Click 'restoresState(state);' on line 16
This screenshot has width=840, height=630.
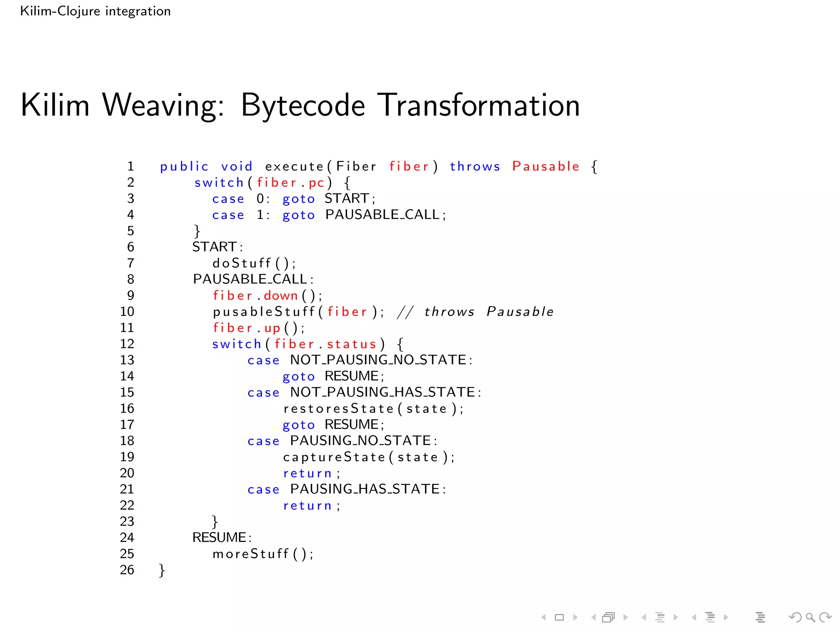click(x=373, y=409)
